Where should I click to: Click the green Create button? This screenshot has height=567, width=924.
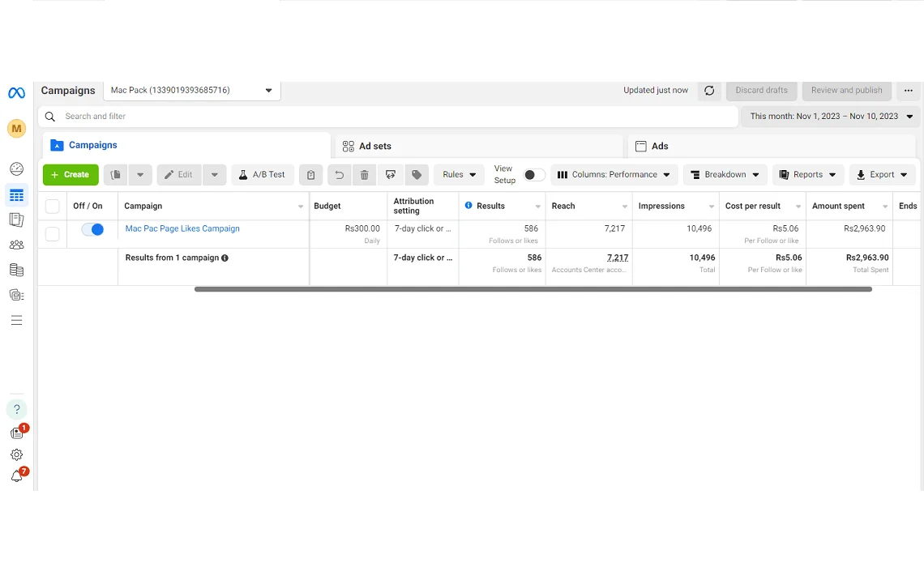[x=71, y=175]
